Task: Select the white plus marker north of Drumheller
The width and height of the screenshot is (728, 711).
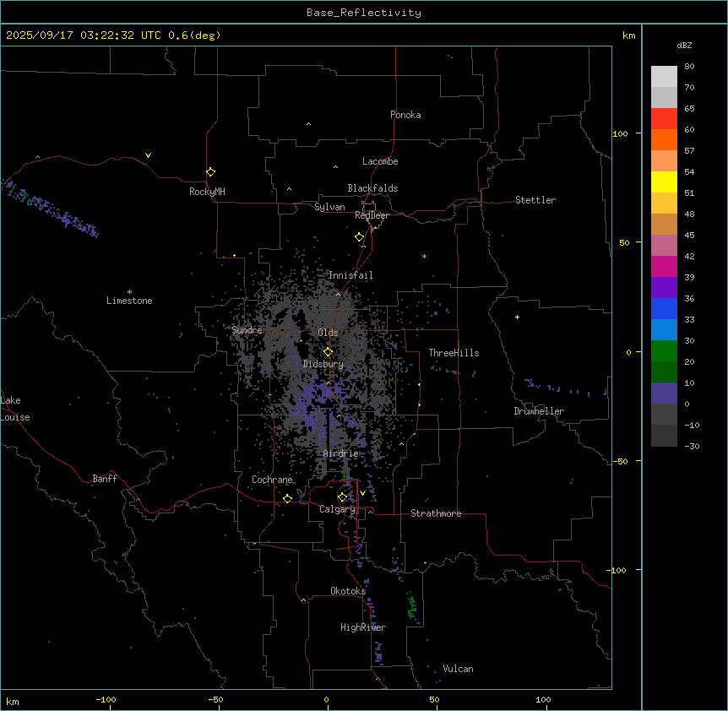Action: 517,317
